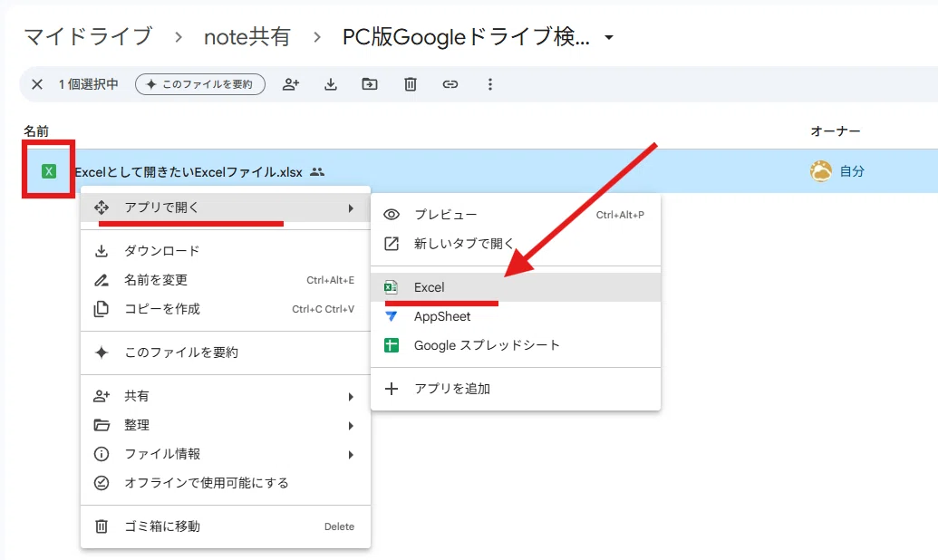Click the download icon in context menu
This screenshot has width=938, height=560.
(102, 251)
